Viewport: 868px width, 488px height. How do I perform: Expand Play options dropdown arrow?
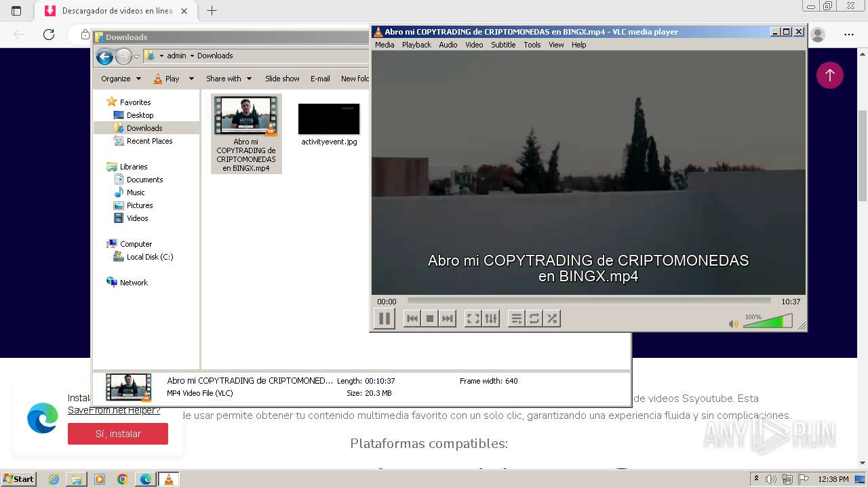click(x=191, y=79)
